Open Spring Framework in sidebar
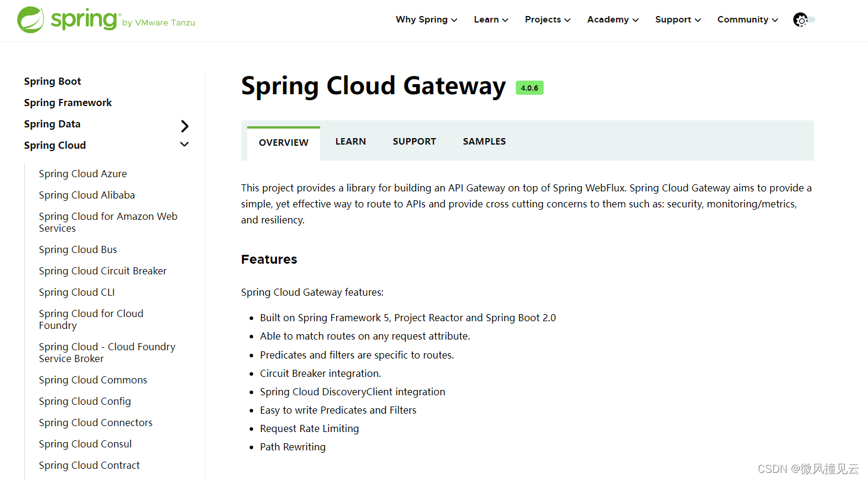The width and height of the screenshot is (868, 480). click(68, 103)
